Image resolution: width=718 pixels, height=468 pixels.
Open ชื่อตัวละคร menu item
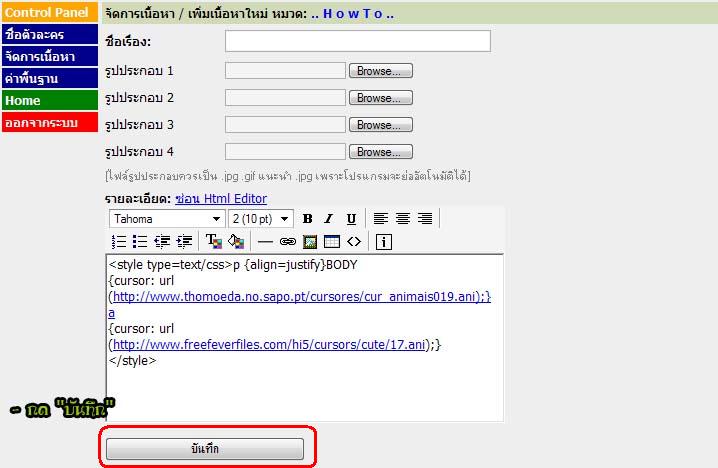50,34
